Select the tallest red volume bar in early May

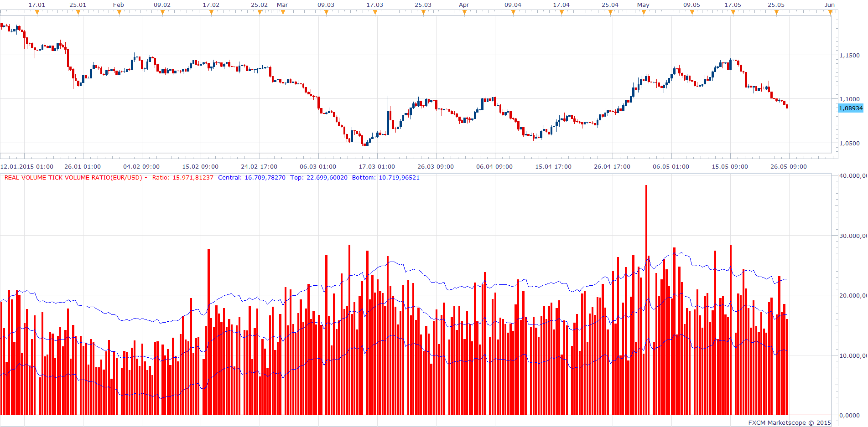tap(646, 300)
